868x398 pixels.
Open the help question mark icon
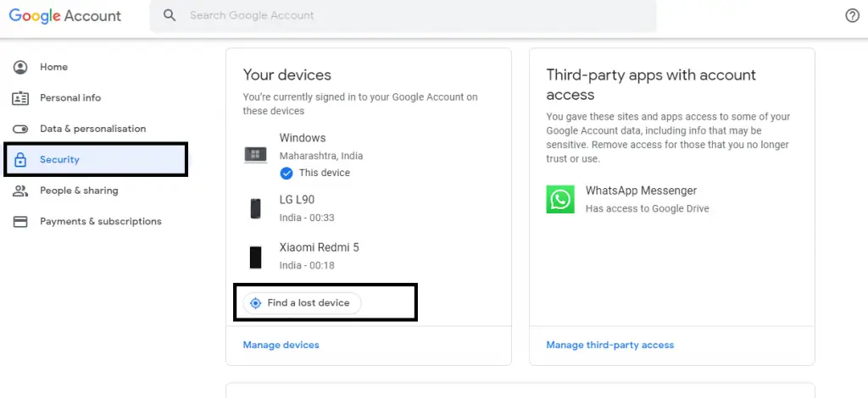pyautogui.click(x=853, y=15)
